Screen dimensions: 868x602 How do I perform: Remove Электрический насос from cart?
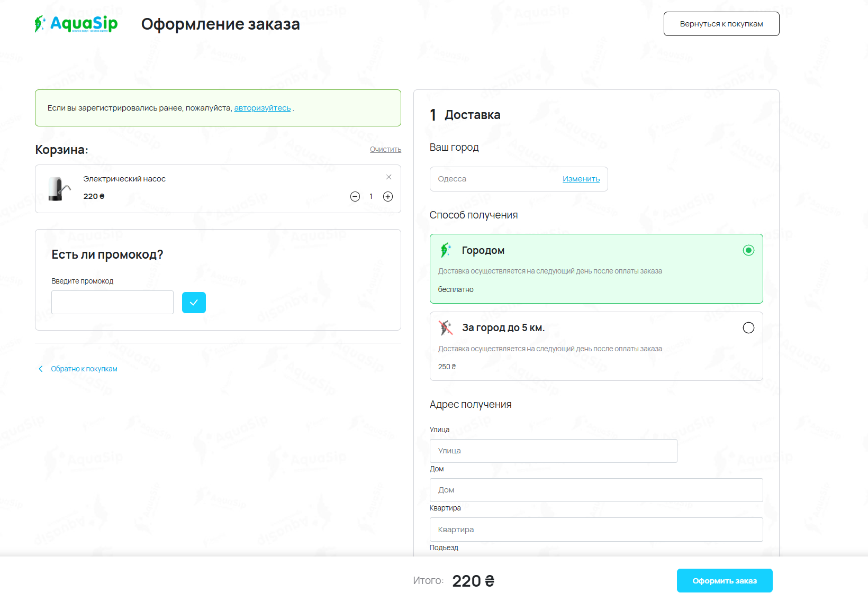click(388, 177)
